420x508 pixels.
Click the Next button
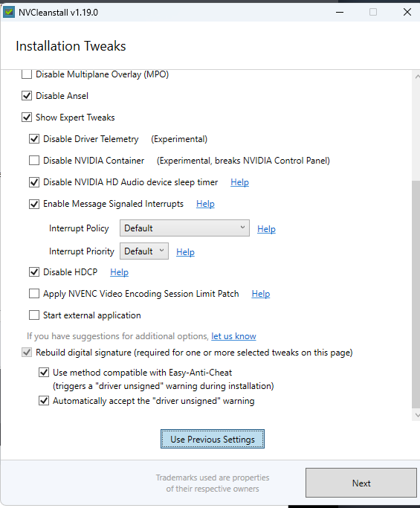pyautogui.click(x=361, y=483)
